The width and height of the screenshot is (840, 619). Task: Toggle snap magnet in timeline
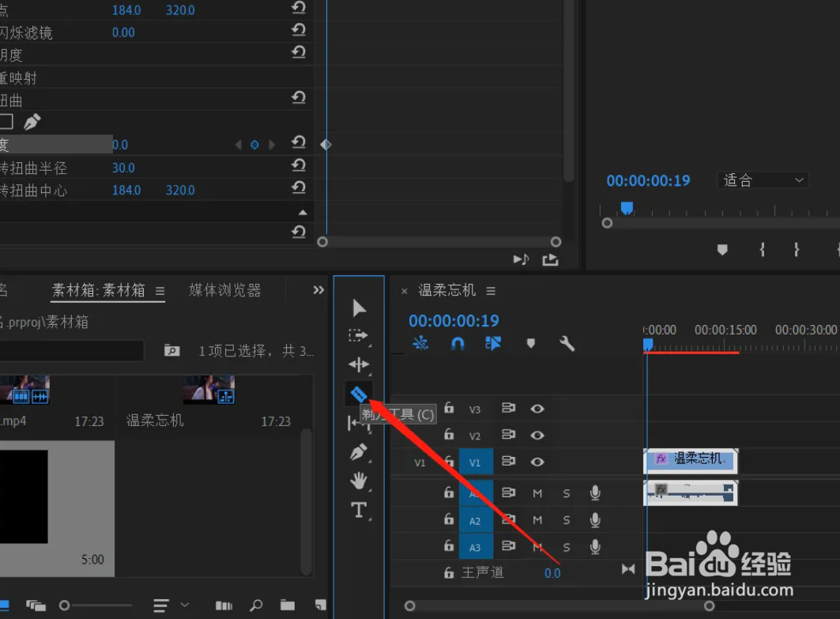(458, 343)
